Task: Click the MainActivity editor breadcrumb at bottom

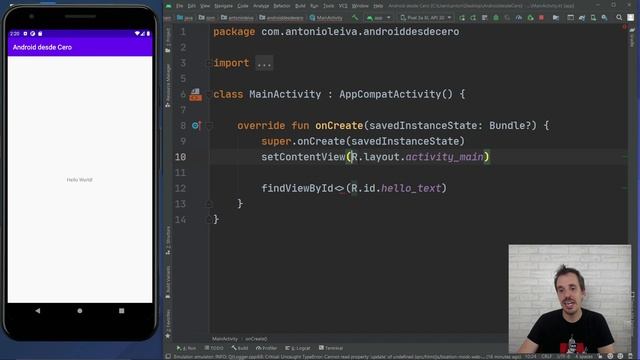Action: pos(224,339)
